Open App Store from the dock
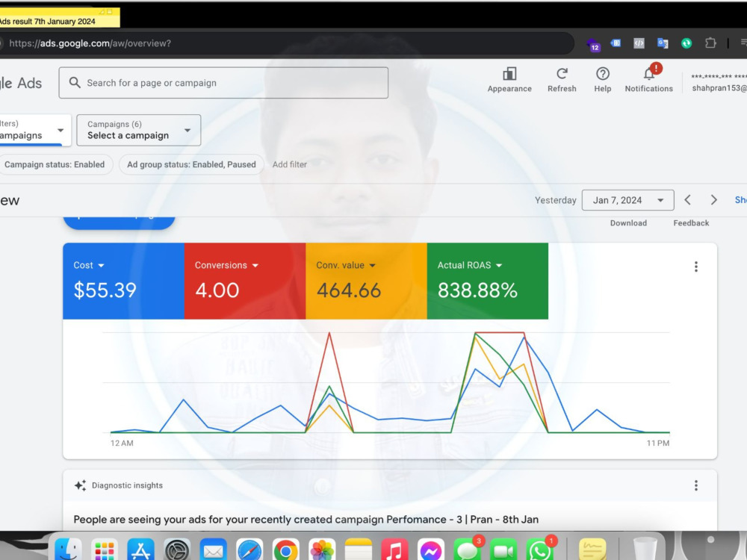This screenshot has height=560, width=747. [140, 550]
